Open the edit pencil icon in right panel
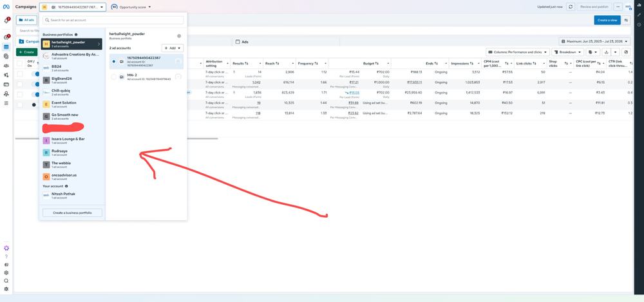The width and height of the screenshot is (644, 302). (x=639, y=15)
